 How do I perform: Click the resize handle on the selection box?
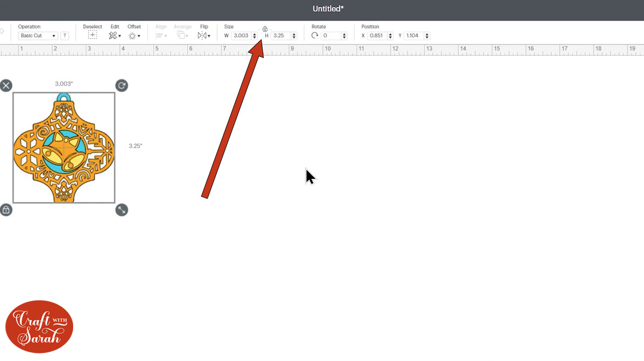click(x=121, y=210)
